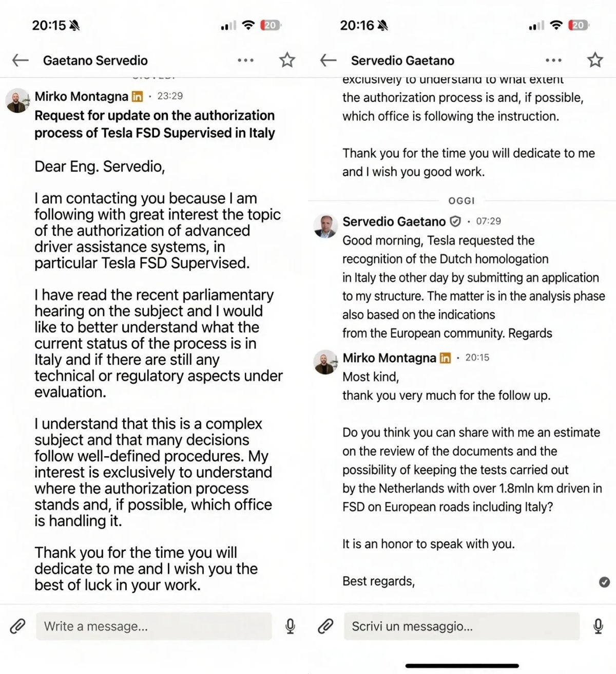Attach a file next to Scrivi un messaggio

tap(325, 626)
